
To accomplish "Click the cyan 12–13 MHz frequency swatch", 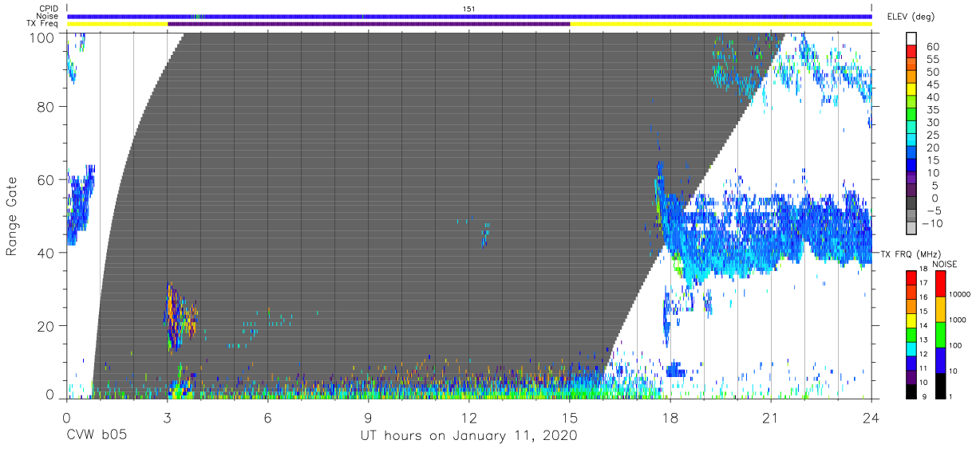I will coord(911,349).
